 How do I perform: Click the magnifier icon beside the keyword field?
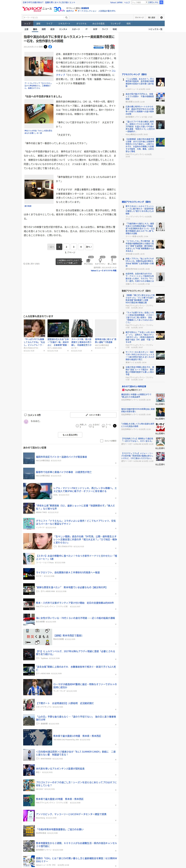66,18
